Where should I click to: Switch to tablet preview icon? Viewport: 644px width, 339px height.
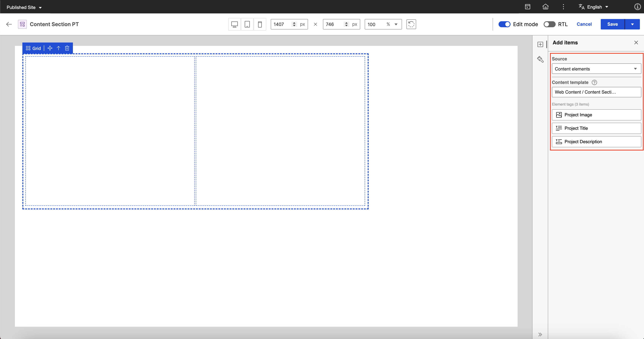pyautogui.click(x=247, y=24)
